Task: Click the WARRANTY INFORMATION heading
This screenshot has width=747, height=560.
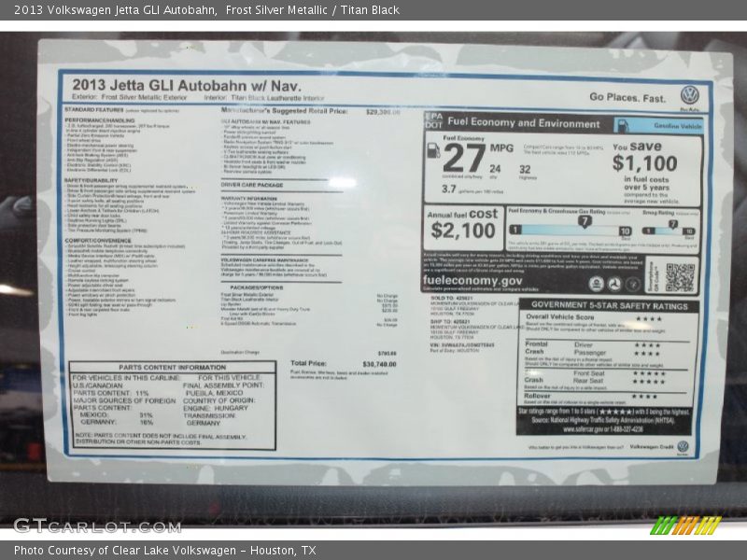Action: point(248,199)
